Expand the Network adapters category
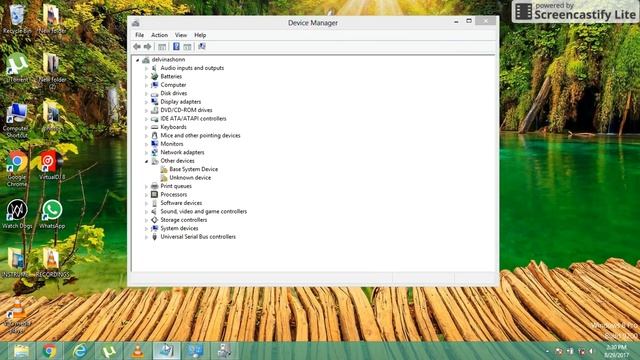640x360 pixels. tap(146, 153)
